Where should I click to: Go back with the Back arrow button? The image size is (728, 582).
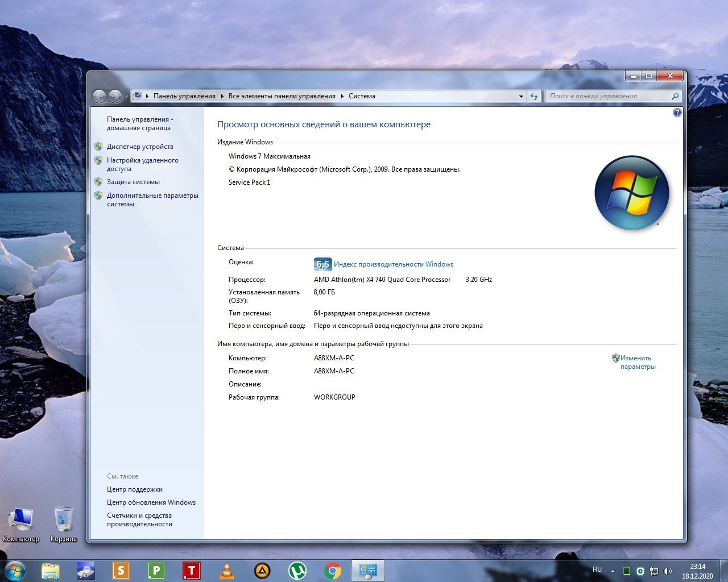click(x=99, y=97)
